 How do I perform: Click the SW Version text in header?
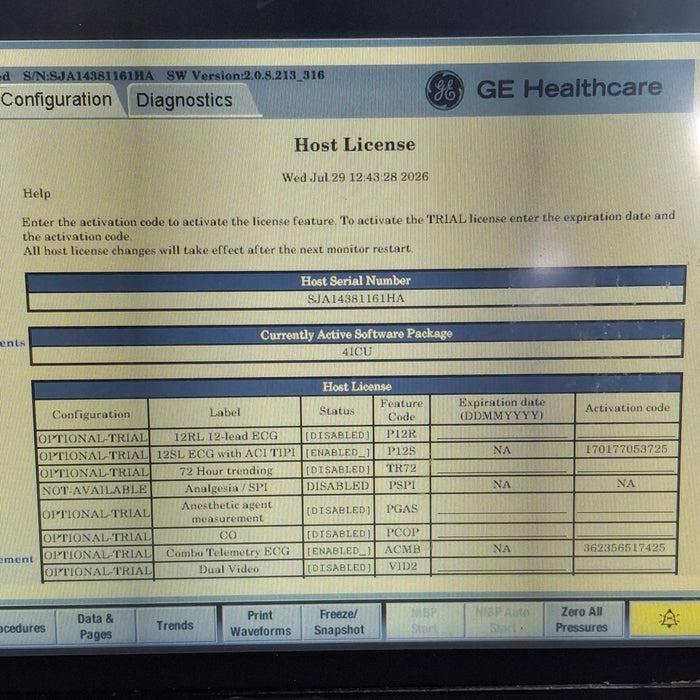click(246, 75)
